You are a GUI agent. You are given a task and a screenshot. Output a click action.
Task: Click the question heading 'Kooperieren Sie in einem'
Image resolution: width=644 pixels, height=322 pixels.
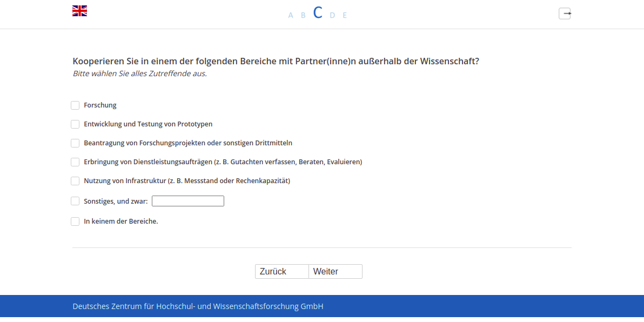point(276,62)
